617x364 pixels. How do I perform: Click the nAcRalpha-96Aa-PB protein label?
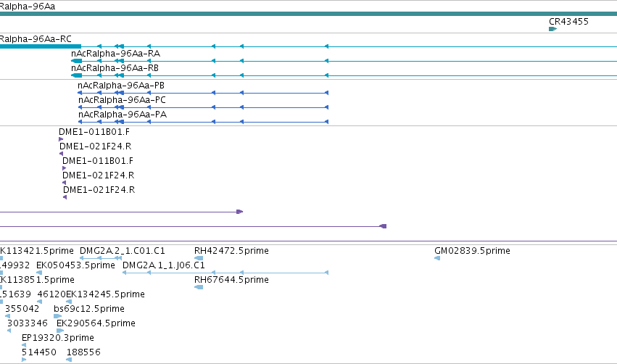pos(121,86)
